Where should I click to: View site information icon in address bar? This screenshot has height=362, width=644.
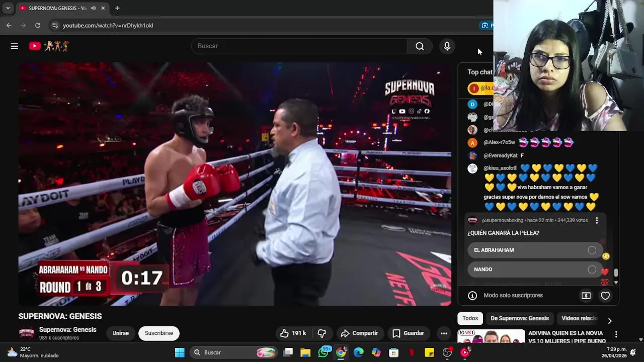[x=55, y=25]
